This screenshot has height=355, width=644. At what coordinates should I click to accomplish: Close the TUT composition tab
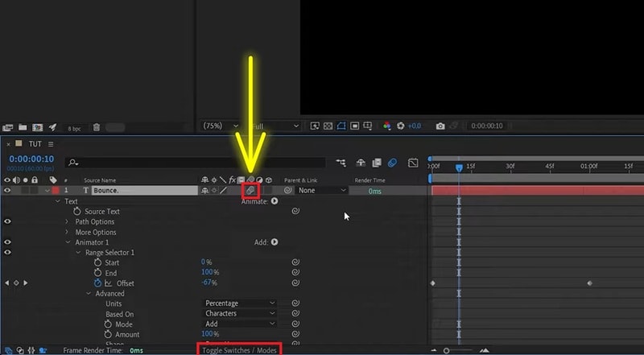(x=8, y=144)
